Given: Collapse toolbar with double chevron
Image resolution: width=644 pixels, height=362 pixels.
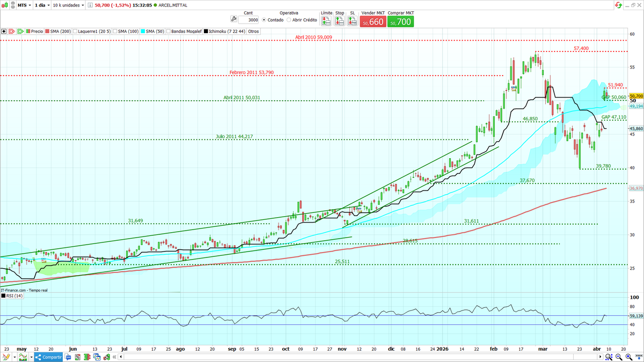Looking at the screenshot, I should (114, 357).
